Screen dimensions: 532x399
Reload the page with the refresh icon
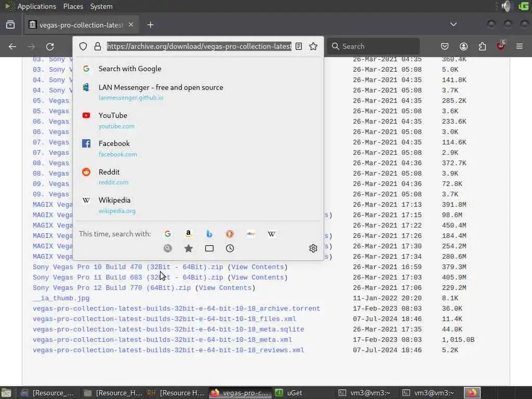(x=50, y=46)
